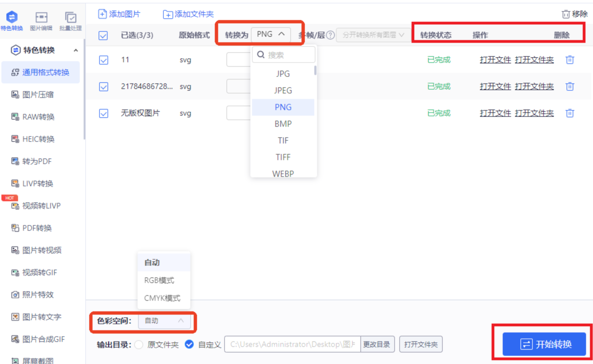Select 照片特效 in the sidebar
593x364 pixels.
coord(41,295)
